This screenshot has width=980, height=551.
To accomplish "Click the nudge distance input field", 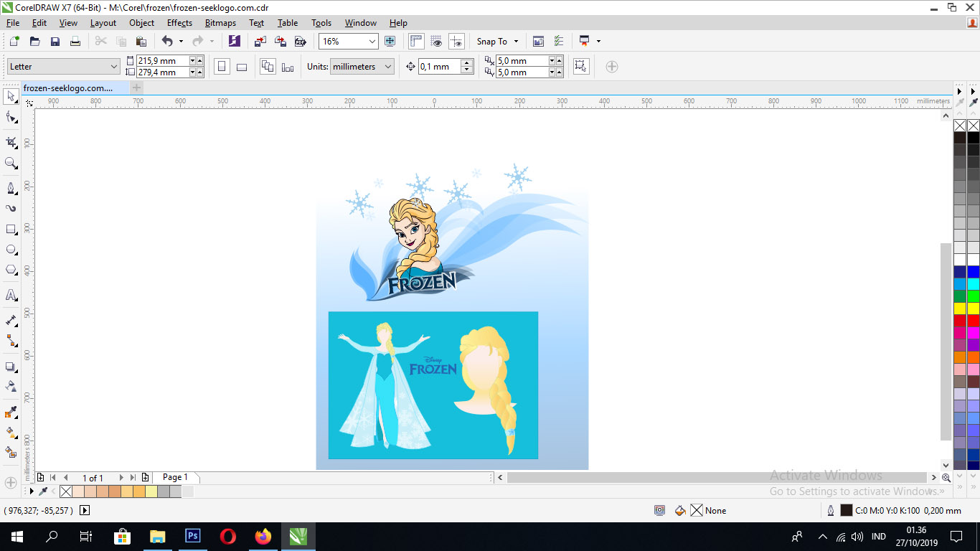I will click(x=440, y=67).
